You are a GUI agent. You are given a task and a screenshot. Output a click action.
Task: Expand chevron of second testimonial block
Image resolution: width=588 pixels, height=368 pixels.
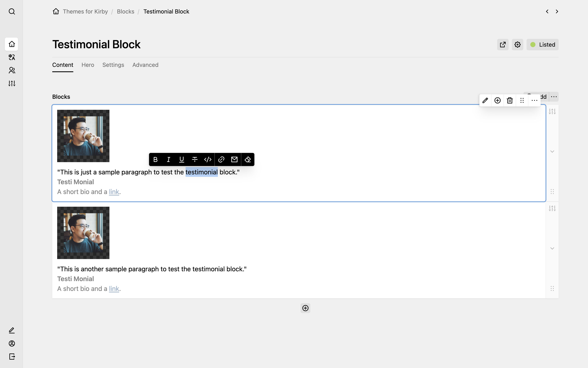tap(552, 248)
